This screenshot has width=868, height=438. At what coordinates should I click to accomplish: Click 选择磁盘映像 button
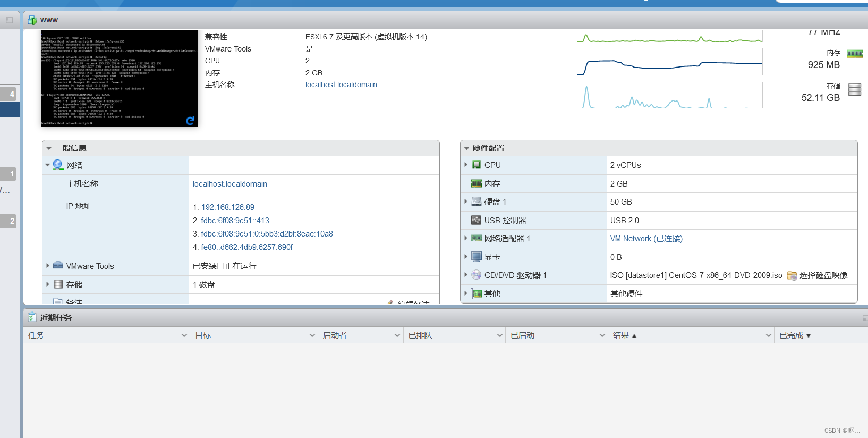tap(818, 275)
